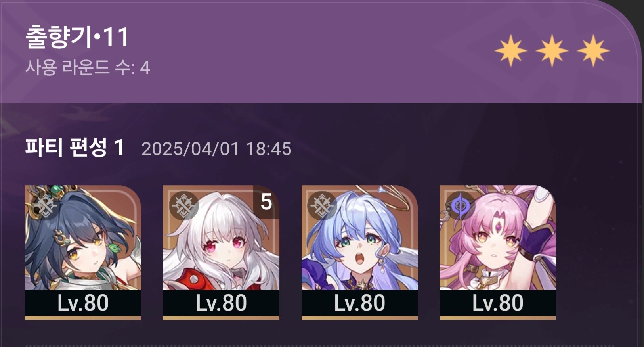This screenshot has width=644, height=347.
Task: Select the 파티 편성 1 label
Action: click(x=75, y=148)
